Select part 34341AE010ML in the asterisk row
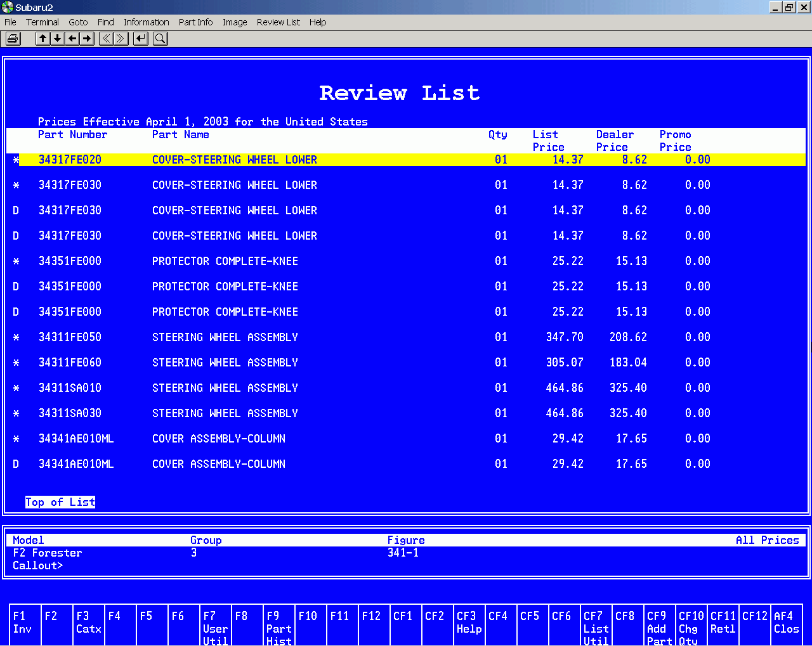Viewport: 812px width, 646px height. click(76, 439)
